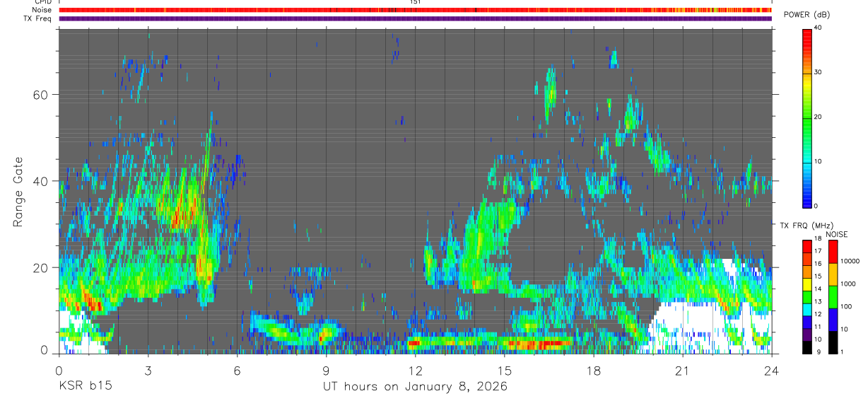
Task: Click the 'KSR b15' label
Action: [x=85, y=386]
